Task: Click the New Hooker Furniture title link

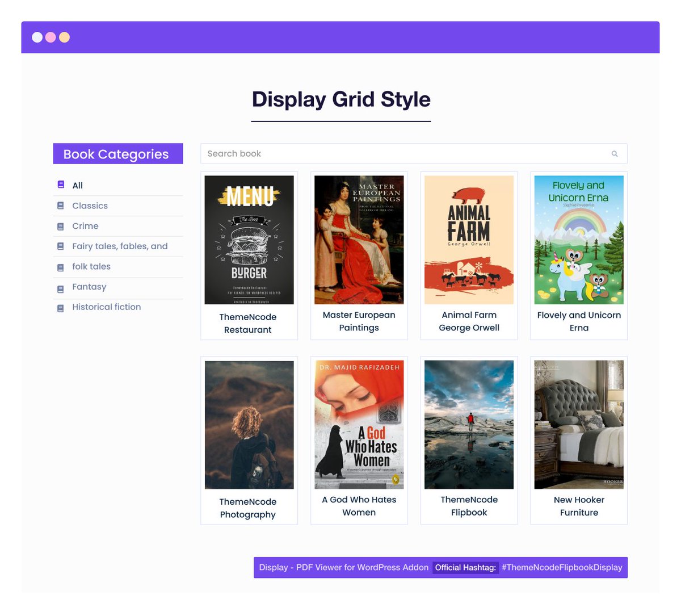Action: (579, 506)
